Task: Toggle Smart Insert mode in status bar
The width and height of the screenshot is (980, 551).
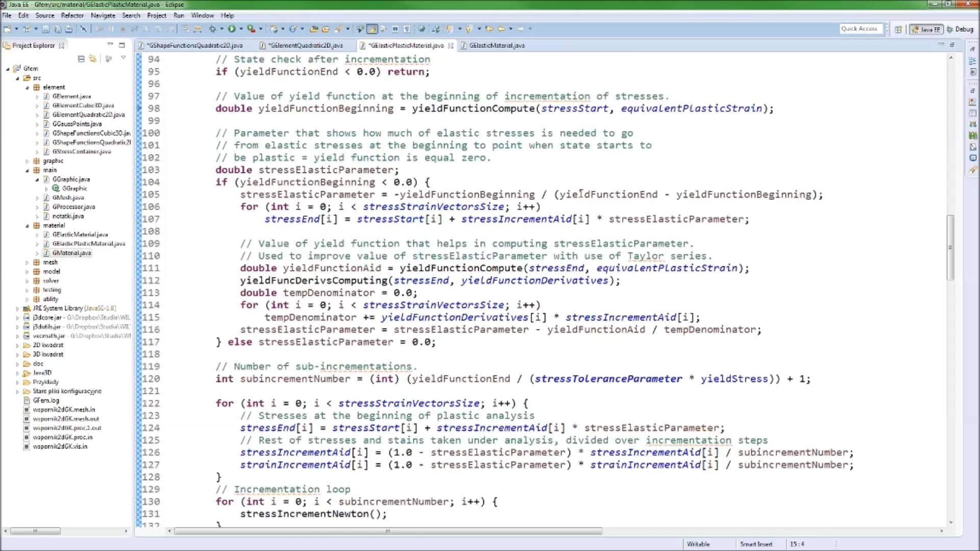Action: [x=757, y=544]
